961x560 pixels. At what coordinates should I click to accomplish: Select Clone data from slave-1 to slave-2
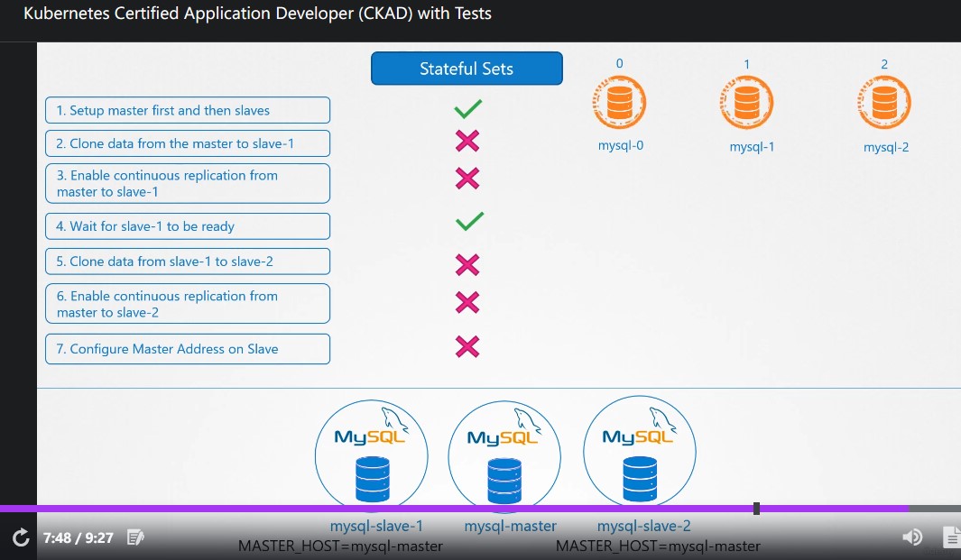[x=188, y=261]
